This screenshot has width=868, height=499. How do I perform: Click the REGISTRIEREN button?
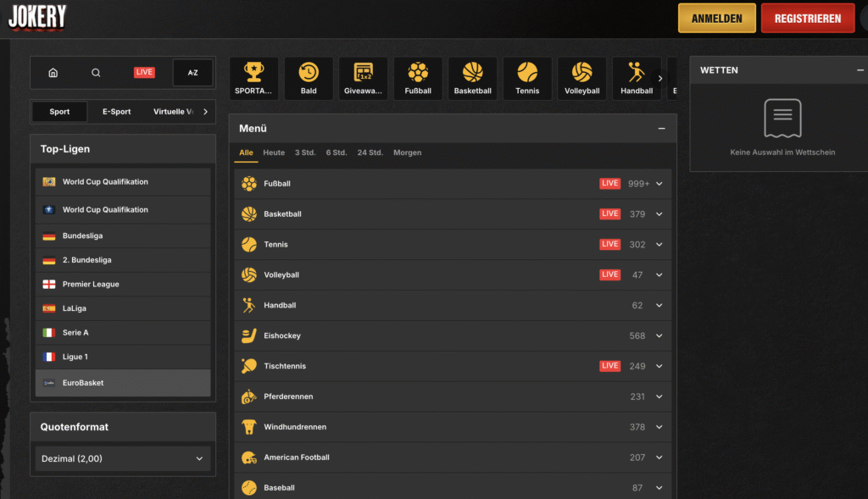click(807, 17)
